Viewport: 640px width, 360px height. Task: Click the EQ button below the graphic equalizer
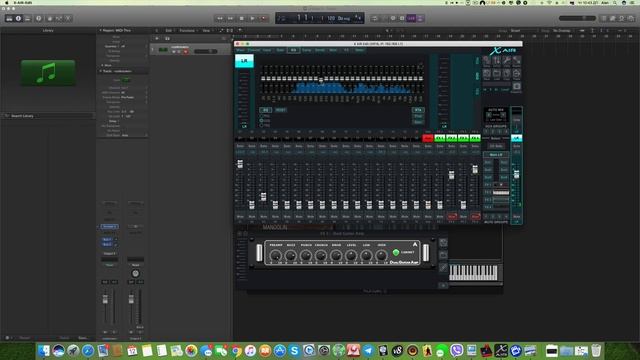coord(265,110)
